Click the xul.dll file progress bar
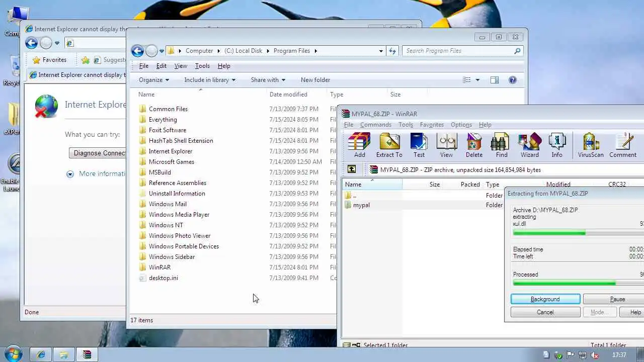Viewport: 644px width, 362px height. [x=578, y=233]
